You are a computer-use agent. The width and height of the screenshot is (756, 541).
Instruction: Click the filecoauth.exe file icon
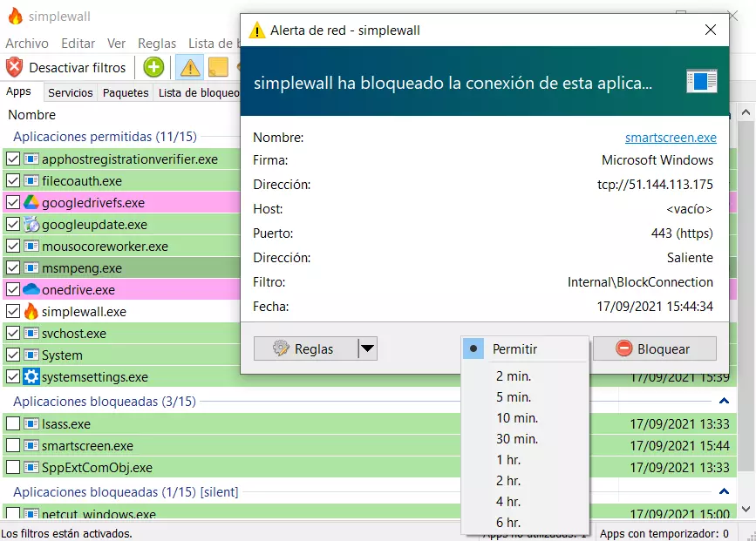[31, 180]
